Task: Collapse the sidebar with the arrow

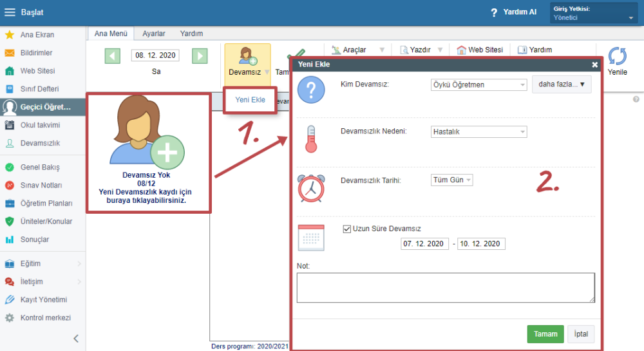Action: pos(76,339)
